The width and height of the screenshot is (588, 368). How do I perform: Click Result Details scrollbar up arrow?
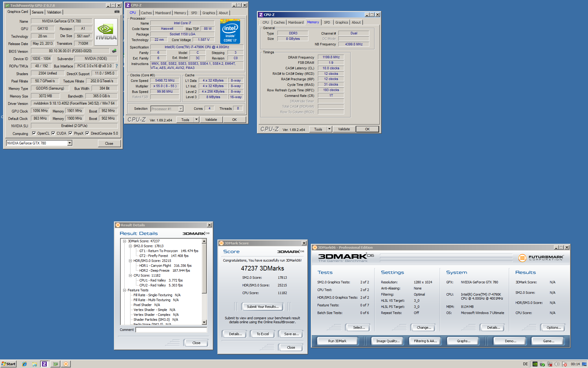(x=204, y=241)
